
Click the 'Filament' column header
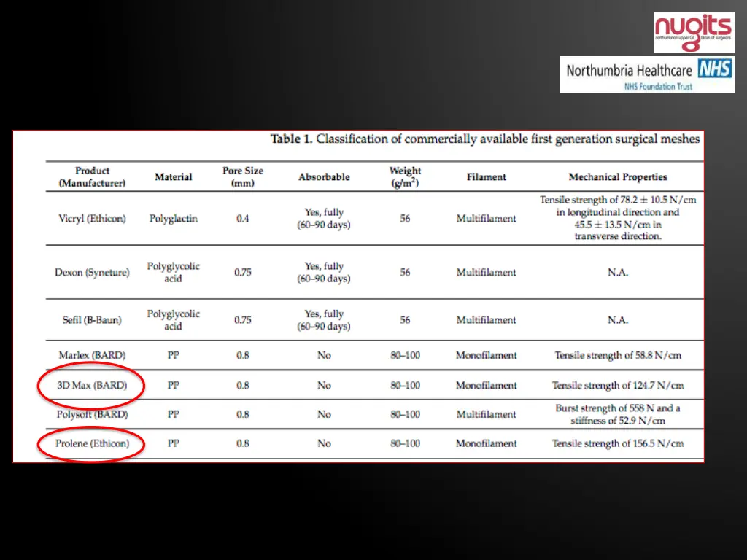[x=486, y=176]
